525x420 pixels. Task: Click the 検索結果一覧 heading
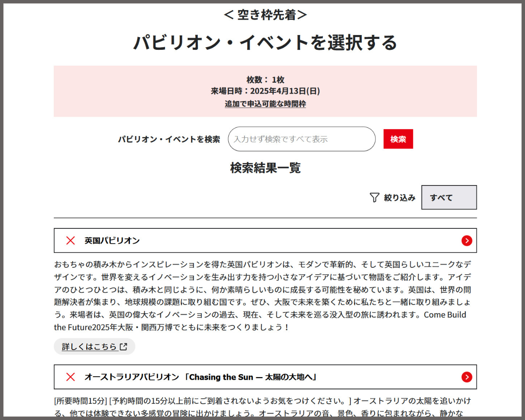(265, 168)
